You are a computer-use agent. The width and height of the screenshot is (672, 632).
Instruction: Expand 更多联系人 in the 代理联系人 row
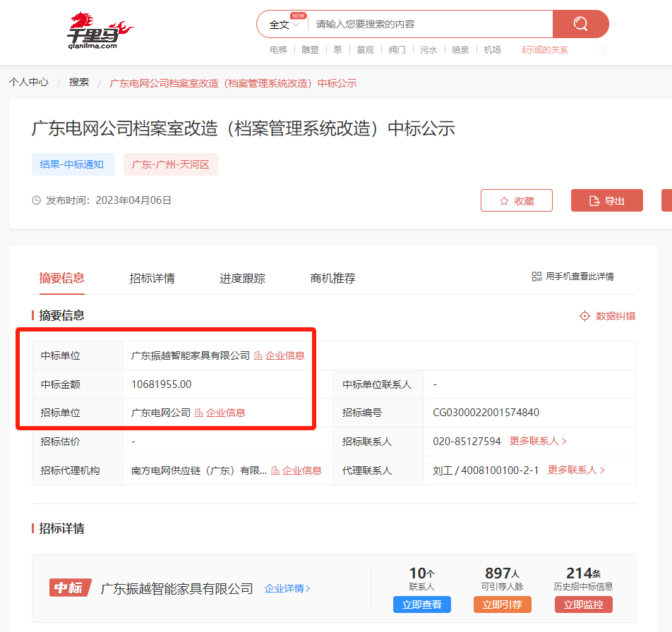click(577, 470)
